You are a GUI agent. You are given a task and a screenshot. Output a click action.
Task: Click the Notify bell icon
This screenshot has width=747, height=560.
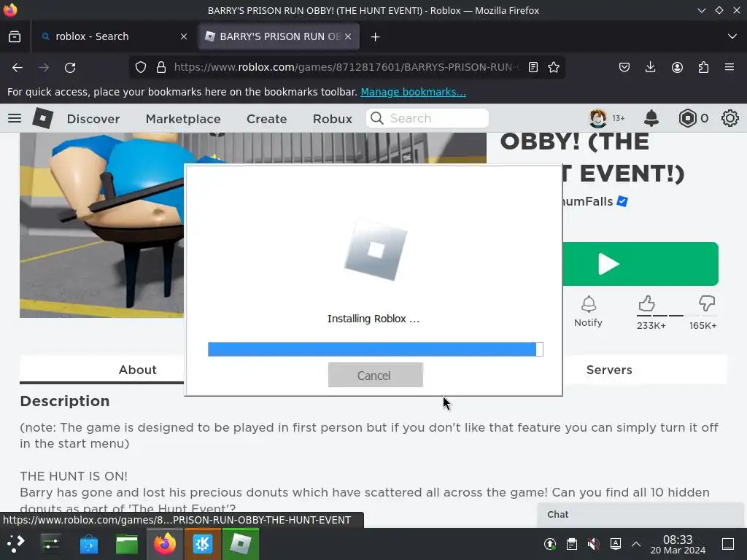coord(589,304)
